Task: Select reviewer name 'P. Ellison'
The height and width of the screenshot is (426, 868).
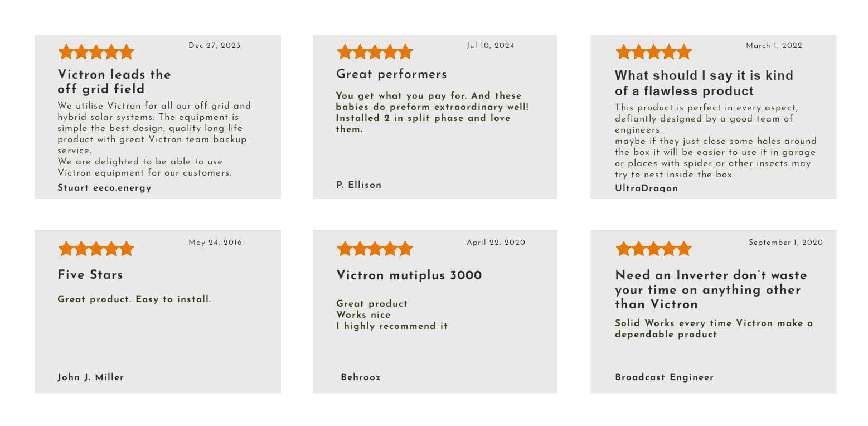Action: click(x=359, y=185)
